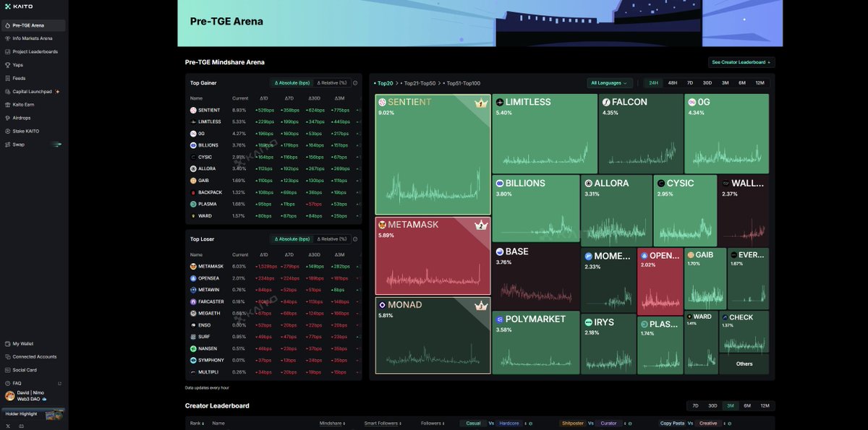Switch Top Loser to Absolute (bps)
The width and height of the screenshot is (868, 430).
tap(292, 239)
